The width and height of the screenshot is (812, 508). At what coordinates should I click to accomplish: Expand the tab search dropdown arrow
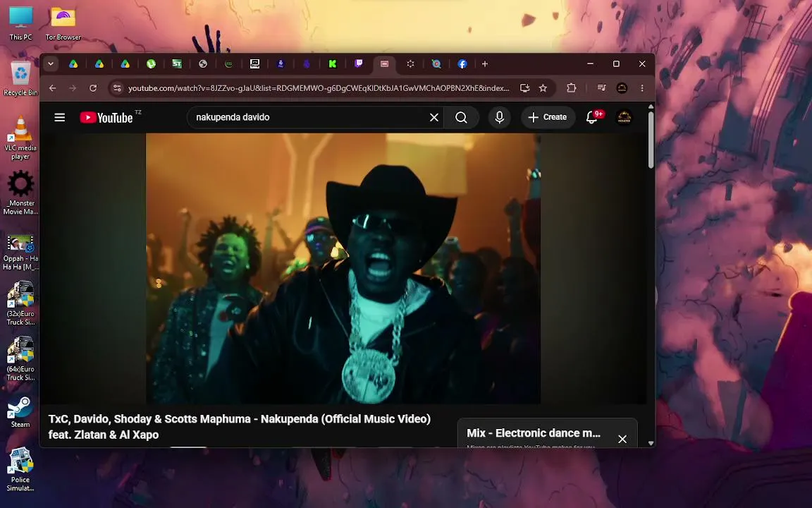click(x=51, y=64)
